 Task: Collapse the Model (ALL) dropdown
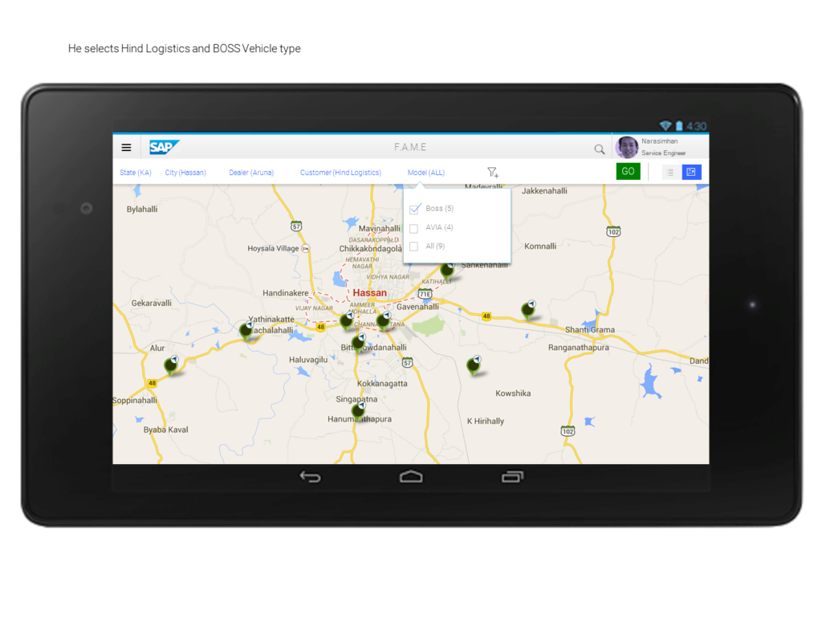point(425,173)
